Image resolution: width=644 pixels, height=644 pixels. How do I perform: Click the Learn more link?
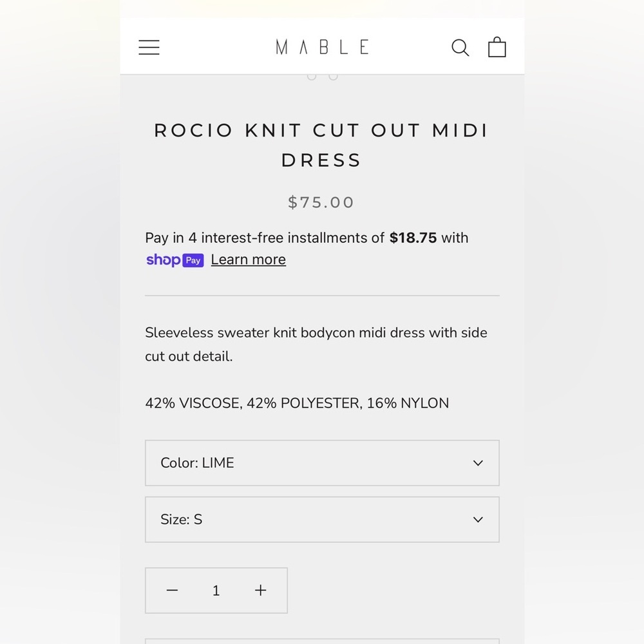coord(248,260)
